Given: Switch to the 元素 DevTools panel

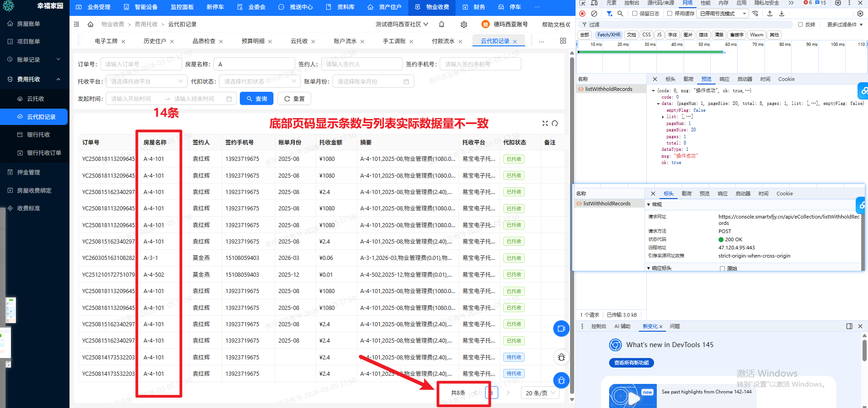Looking at the screenshot, I should coord(611,3).
